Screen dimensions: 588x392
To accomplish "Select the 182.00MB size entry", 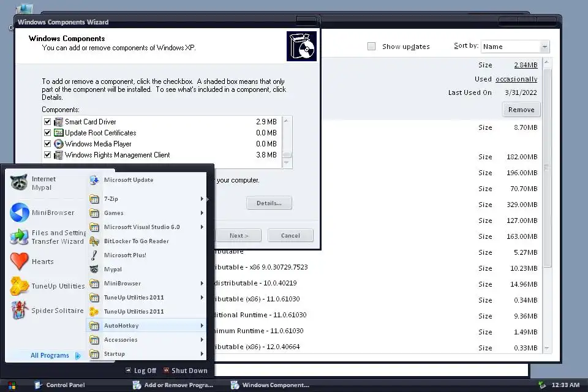I will click(x=522, y=157).
